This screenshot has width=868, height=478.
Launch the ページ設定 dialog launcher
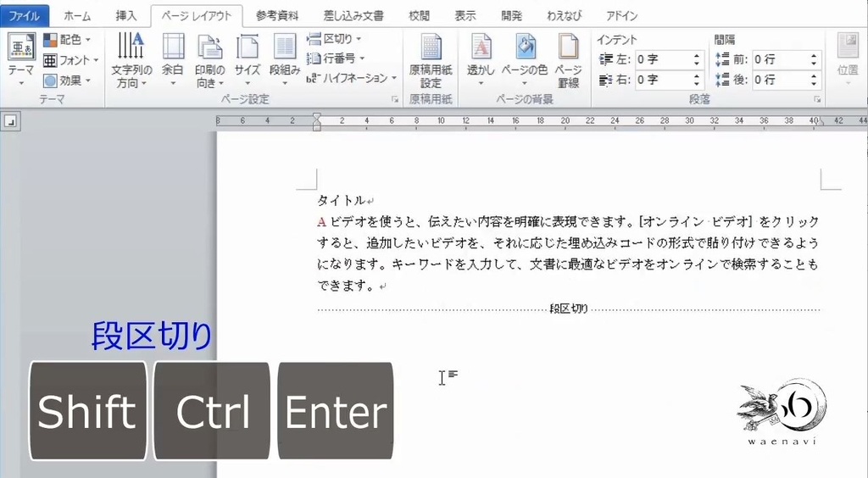tap(395, 100)
